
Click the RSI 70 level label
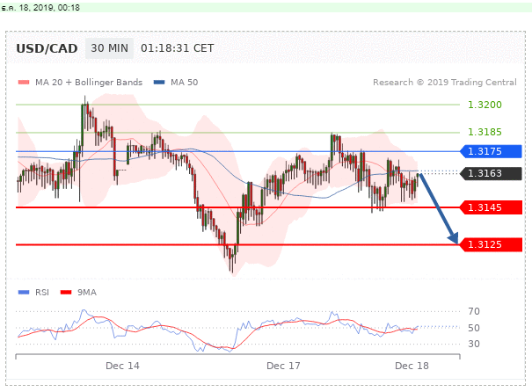point(474,311)
